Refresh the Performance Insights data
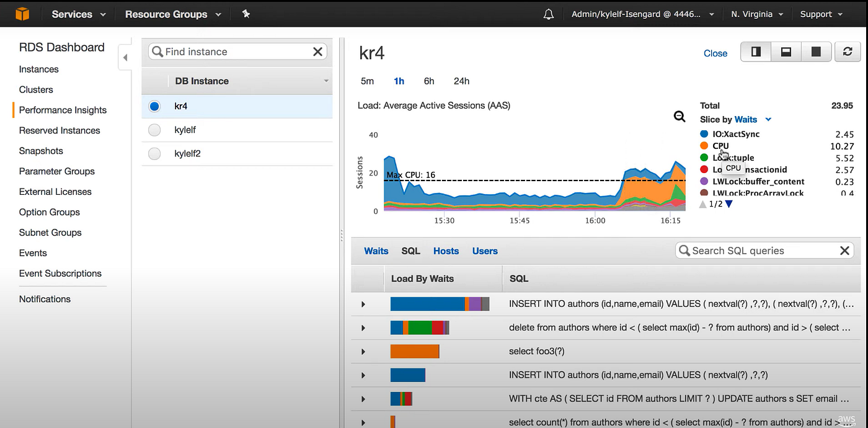Screen dimensions: 868x428 click(847, 51)
